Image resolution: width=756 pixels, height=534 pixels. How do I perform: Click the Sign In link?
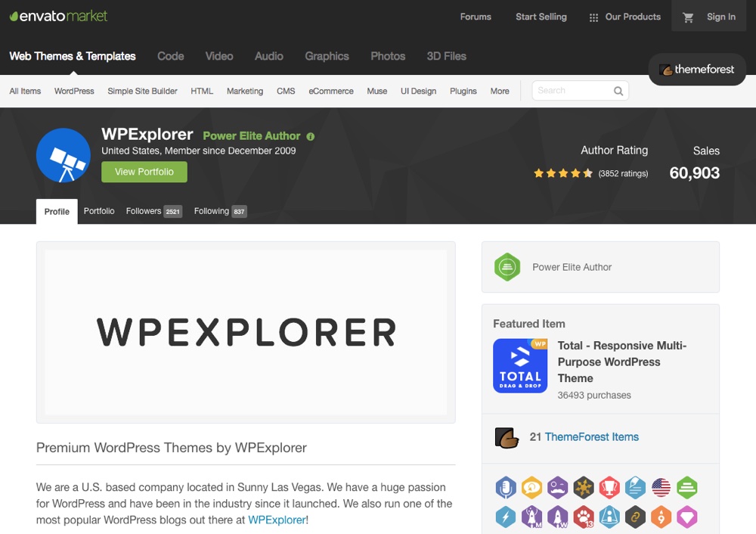(x=721, y=17)
